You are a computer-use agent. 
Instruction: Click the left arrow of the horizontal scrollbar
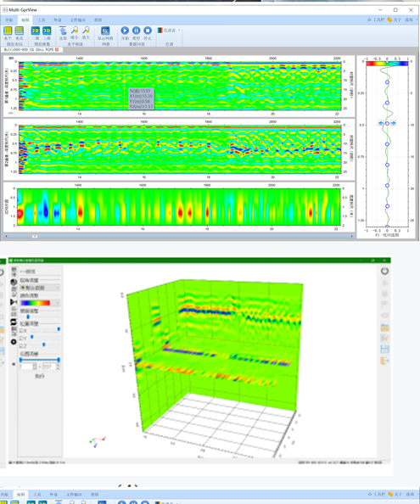pos(6,236)
